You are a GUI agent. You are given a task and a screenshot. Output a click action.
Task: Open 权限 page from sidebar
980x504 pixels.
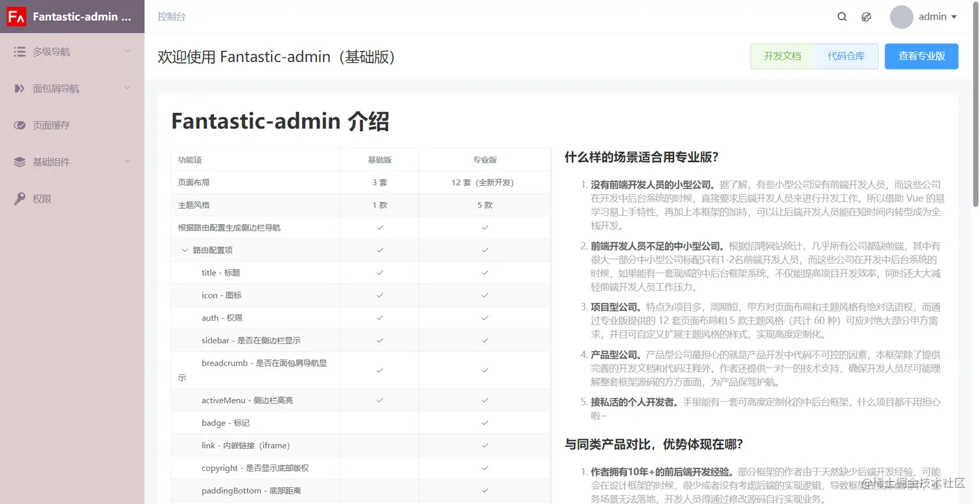click(72, 199)
